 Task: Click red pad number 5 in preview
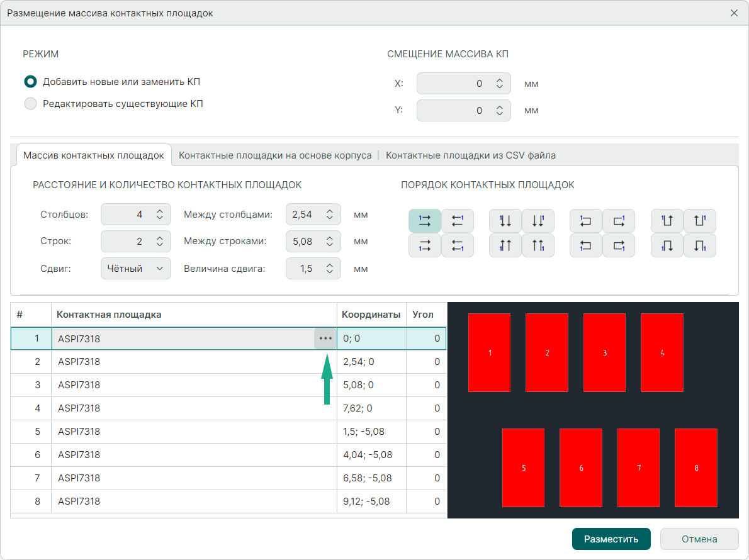[523, 468]
